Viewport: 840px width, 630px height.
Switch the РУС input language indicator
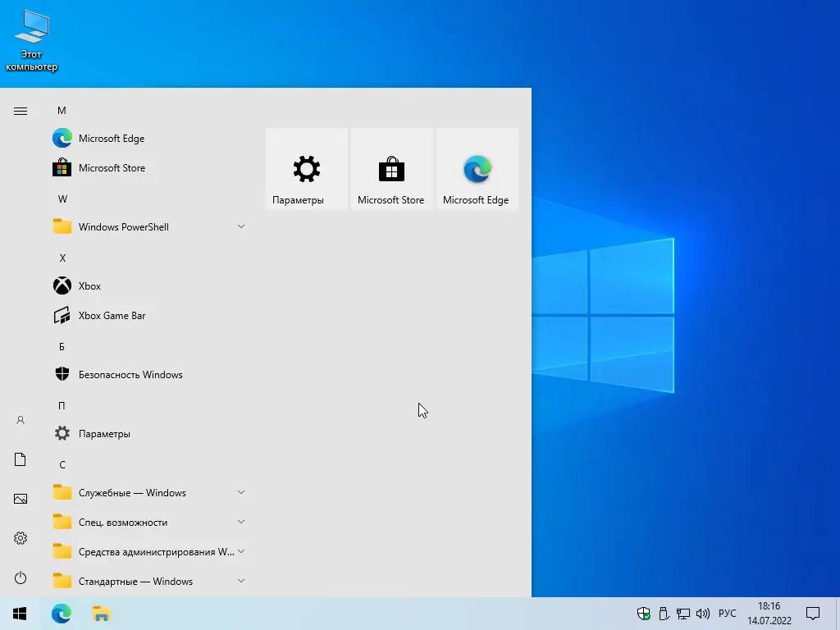click(x=727, y=614)
